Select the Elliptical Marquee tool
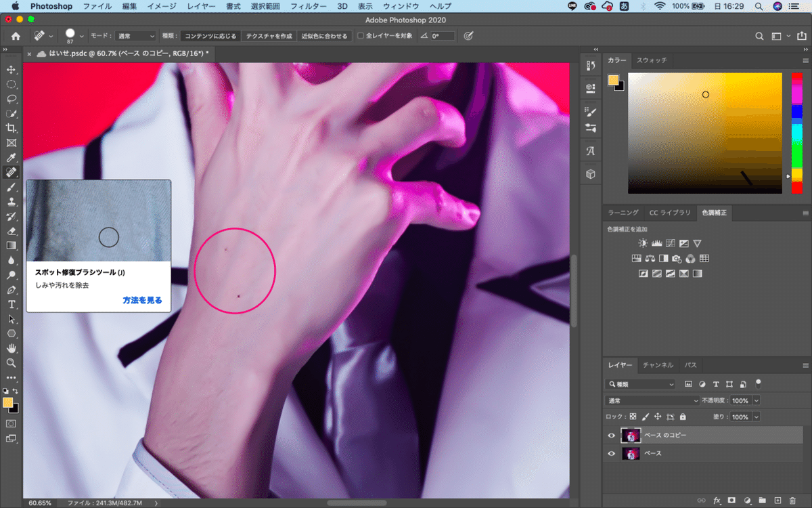The height and width of the screenshot is (508, 812). click(11, 85)
